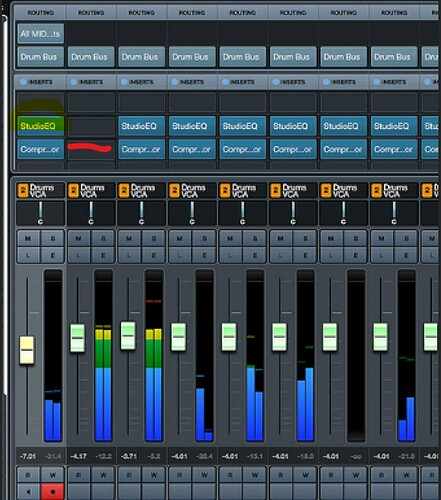Open Edit (E) settings on the -4.17 channel
This screenshot has height=500, width=441.
click(x=103, y=255)
